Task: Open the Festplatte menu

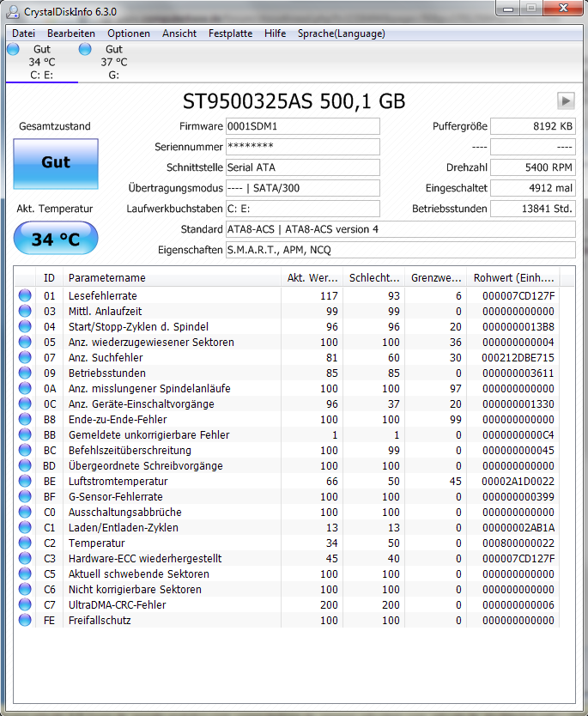Action: tap(231, 33)
